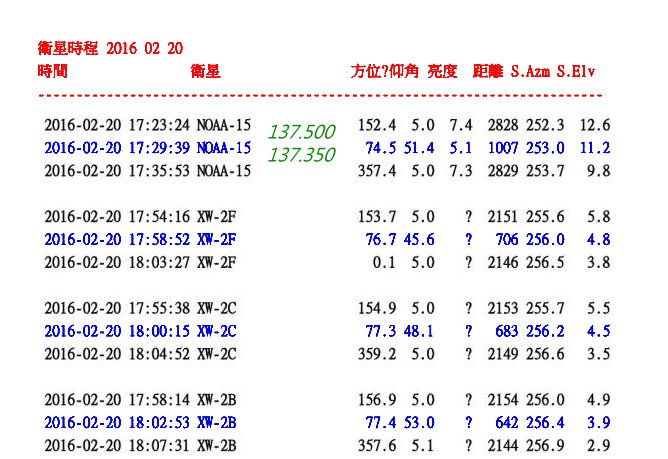The image size is (668, 459).
Task: Select the blue 18:02:53 XW-2B pass entry
Action: point(140,422)
